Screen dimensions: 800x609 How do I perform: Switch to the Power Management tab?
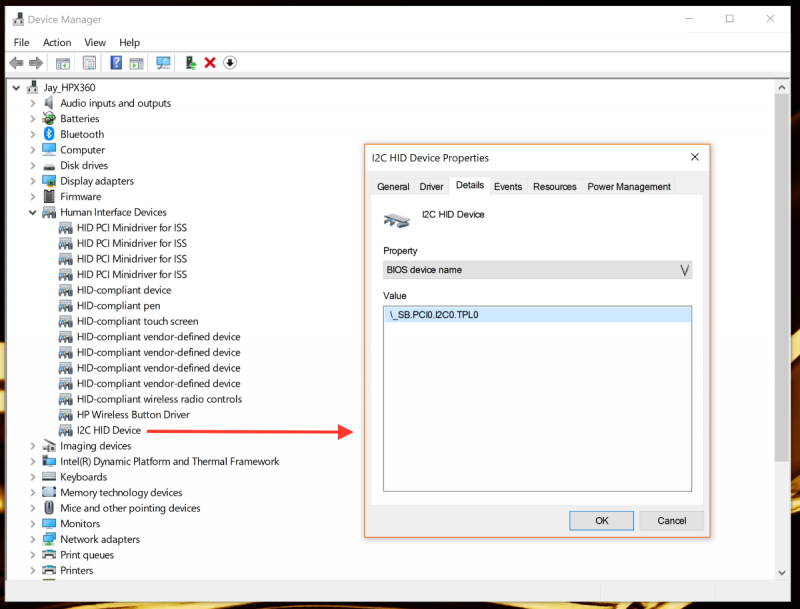tap(629, 187)
